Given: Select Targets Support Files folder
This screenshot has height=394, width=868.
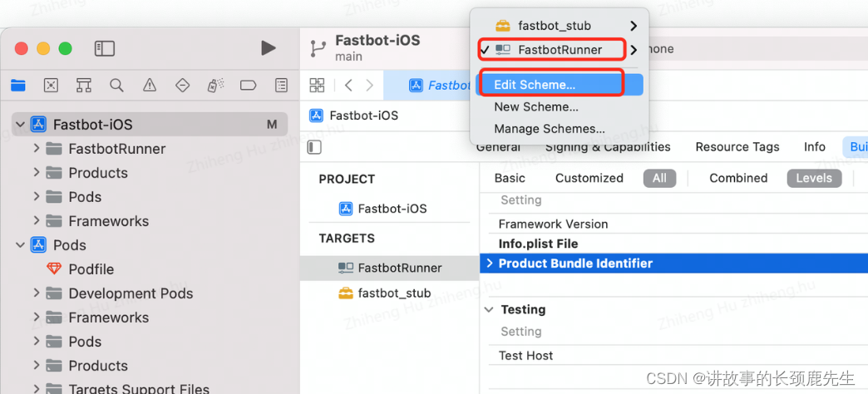Looking at the screenshot, I should 139,390.
